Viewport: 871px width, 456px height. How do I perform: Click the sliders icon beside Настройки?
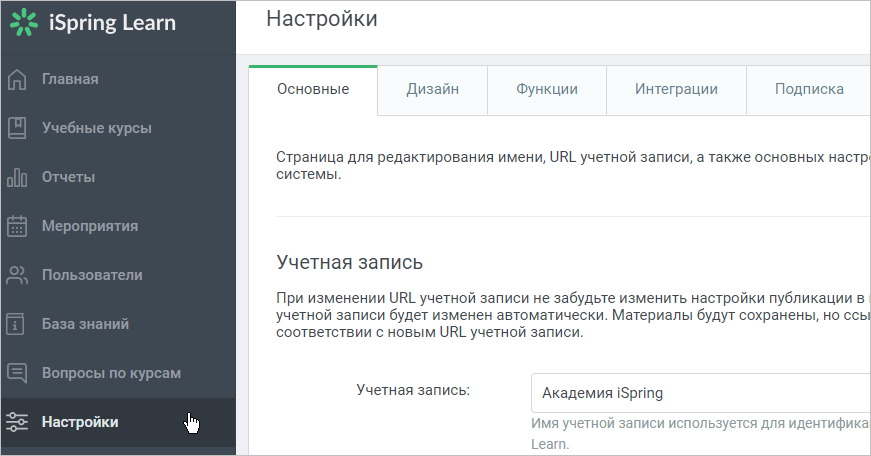(x=17, y=422)
